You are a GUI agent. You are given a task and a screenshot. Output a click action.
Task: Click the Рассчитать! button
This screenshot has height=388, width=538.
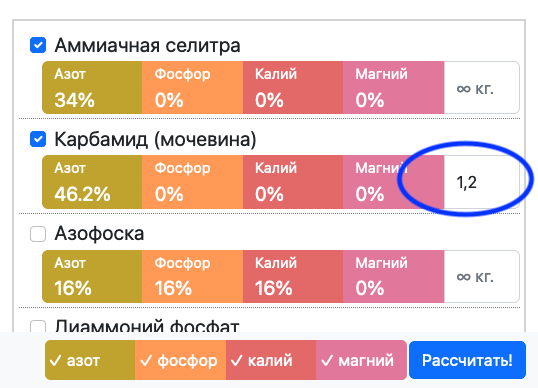pyautogui.click(x=467, y=360)
